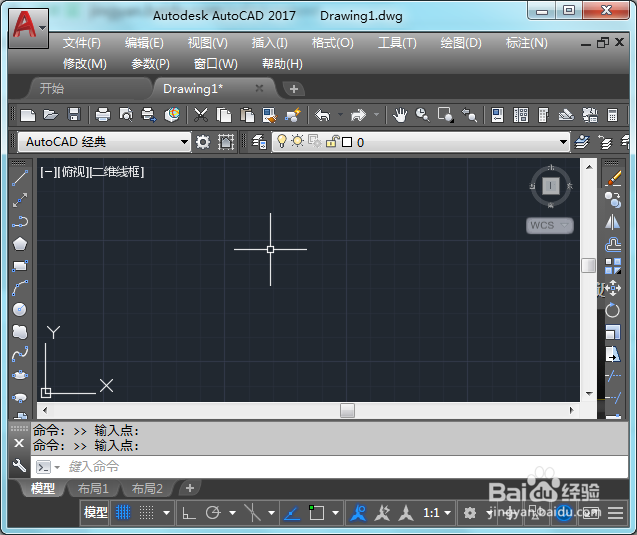Open the 修改(M) menu
The image size is (637, 535).
(84, 64)
